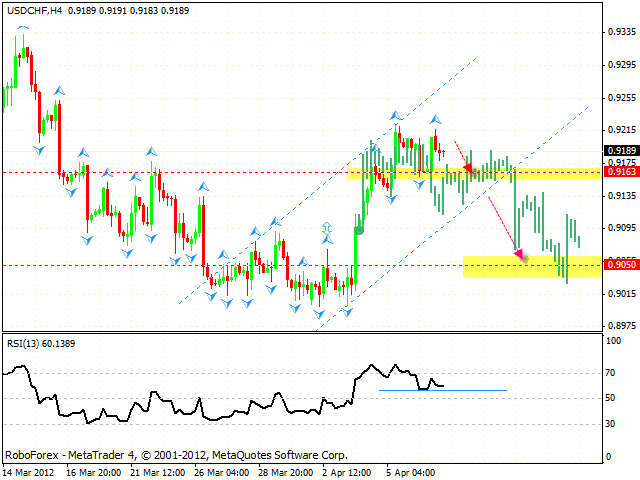This screenshot has height=480, width=640.
Task: Select the red 0.9163 price level tag
Action: coord(620,172)
